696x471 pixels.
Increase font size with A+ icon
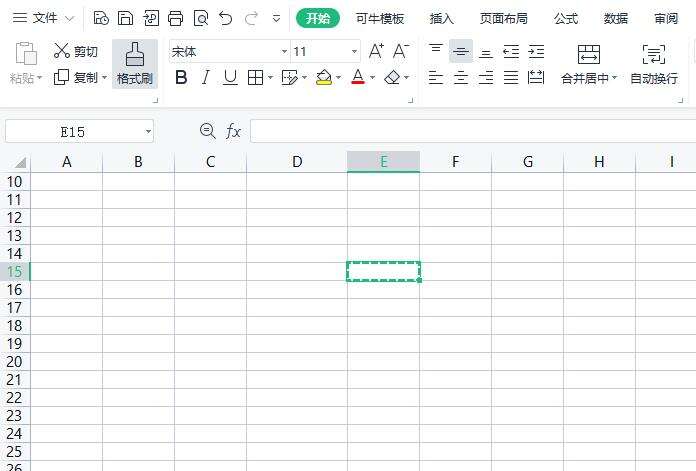point(376,51)
